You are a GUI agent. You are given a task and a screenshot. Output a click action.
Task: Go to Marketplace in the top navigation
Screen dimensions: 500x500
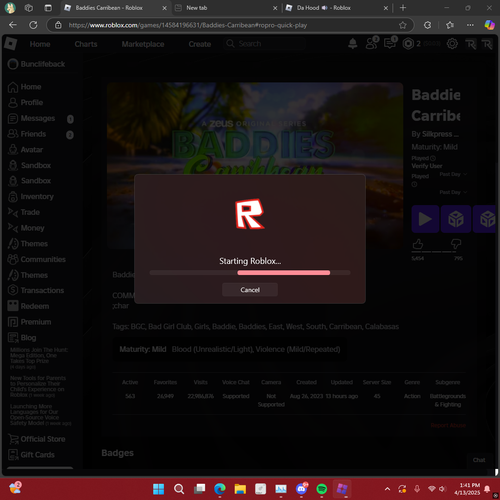(x=143, y=44)
